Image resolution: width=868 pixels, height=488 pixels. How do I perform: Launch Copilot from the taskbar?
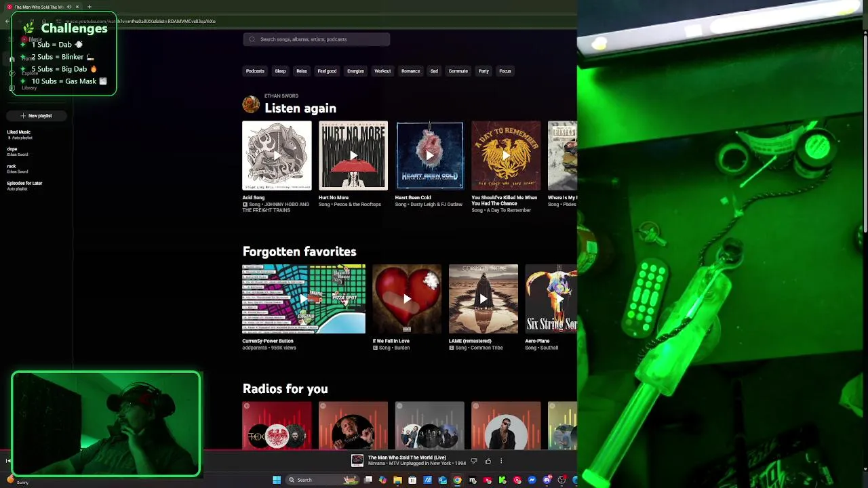click(383, 480)
